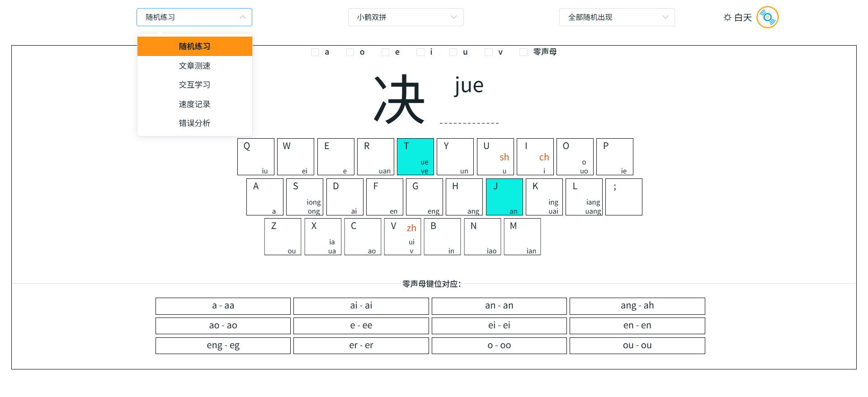Click the highlighted J key (an)
This screenshot has height=397, width=868.
tap(505, 197)
